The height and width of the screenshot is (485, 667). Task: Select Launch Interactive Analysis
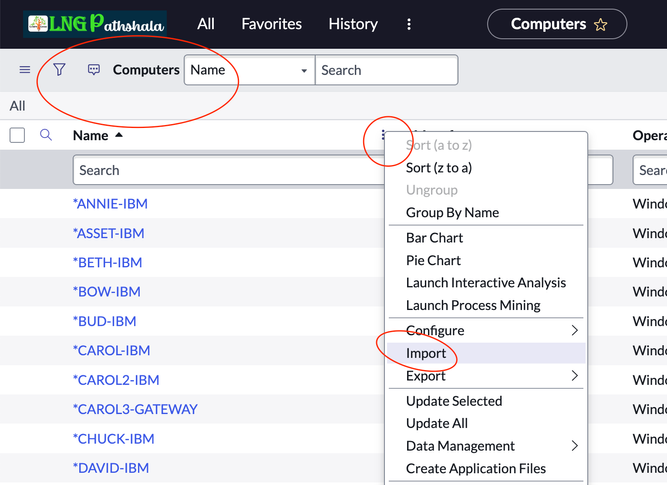(x=486, y=282)
